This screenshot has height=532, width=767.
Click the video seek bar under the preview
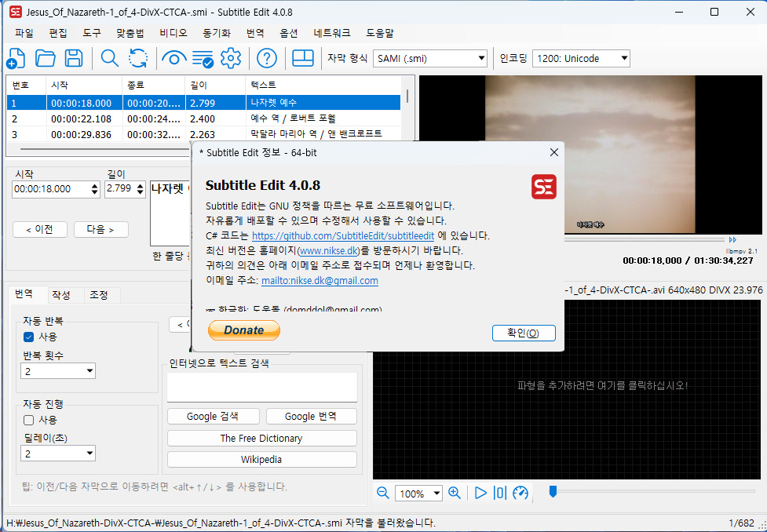(645, 239)
